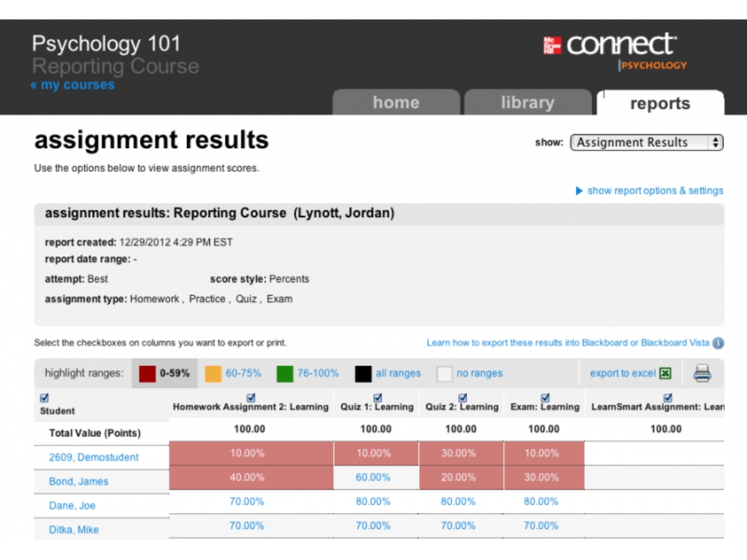747x560 pixels.
Task: Switch to the home tab
Action: (396, 103)
